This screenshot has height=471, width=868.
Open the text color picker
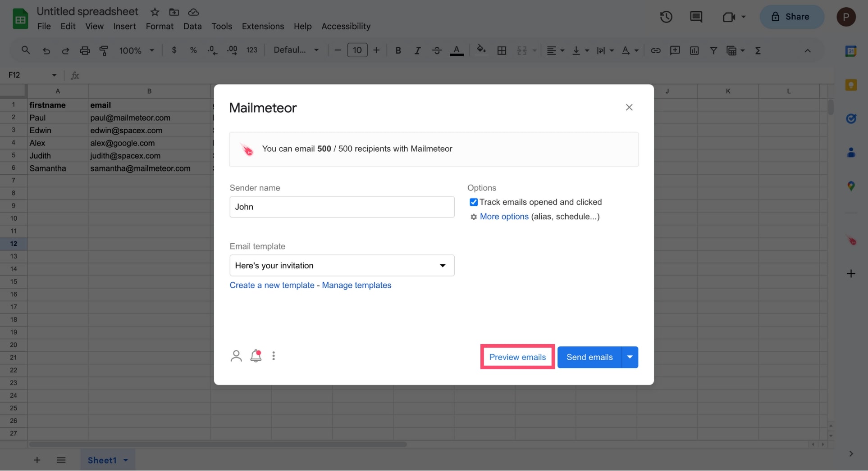[457, 50]
